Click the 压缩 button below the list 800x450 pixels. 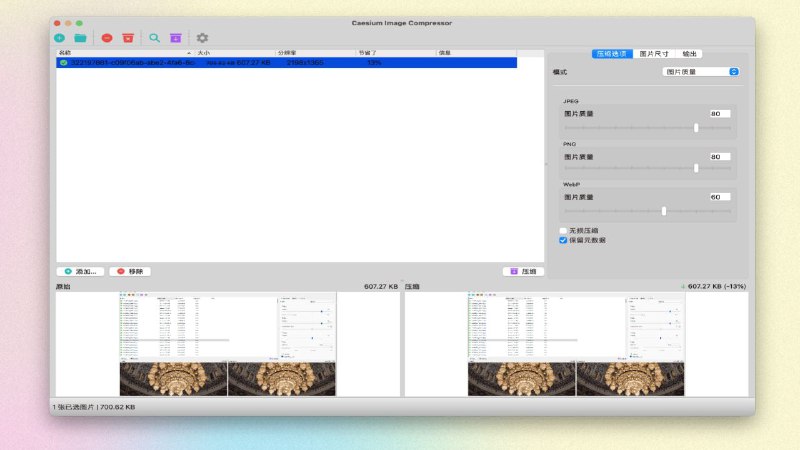coord(523,271)
